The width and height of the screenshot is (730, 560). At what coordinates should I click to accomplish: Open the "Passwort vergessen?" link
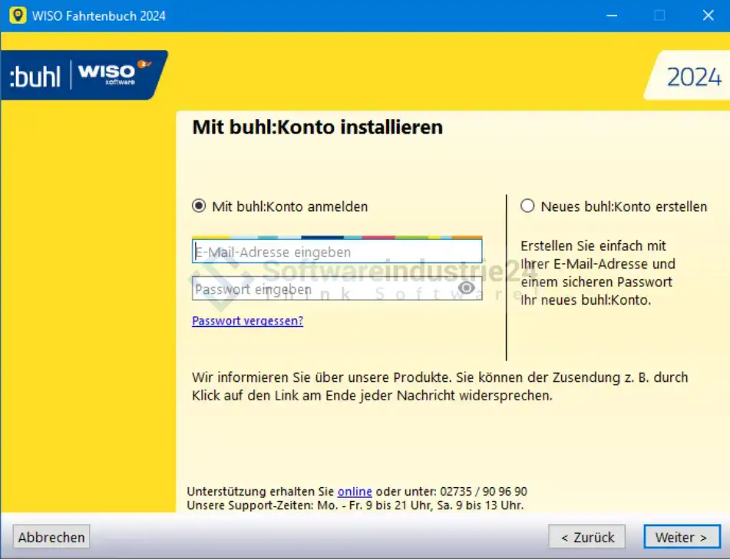point(247,321)
